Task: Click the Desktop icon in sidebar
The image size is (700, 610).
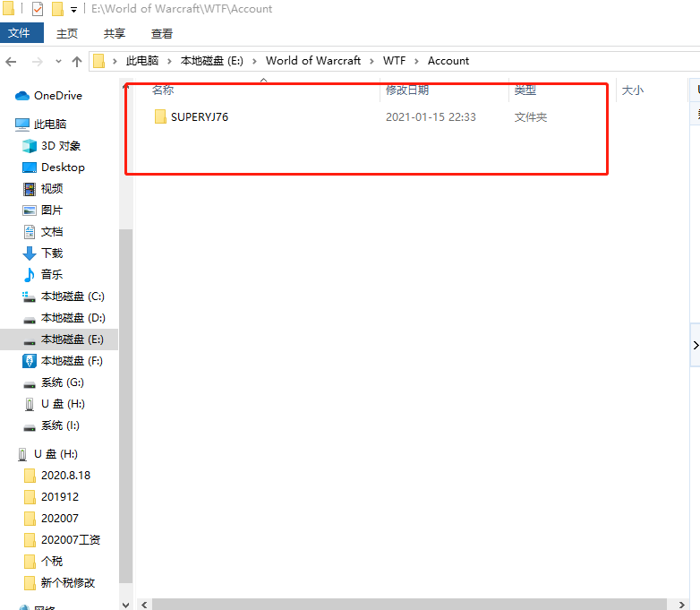Action: pyautogui.click(x=30, y=168)
